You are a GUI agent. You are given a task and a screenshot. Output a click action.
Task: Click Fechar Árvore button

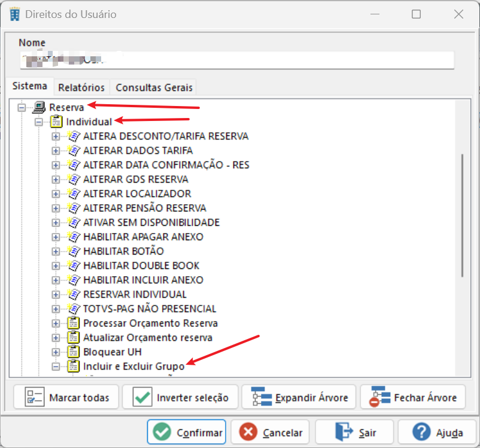[413, 397]
